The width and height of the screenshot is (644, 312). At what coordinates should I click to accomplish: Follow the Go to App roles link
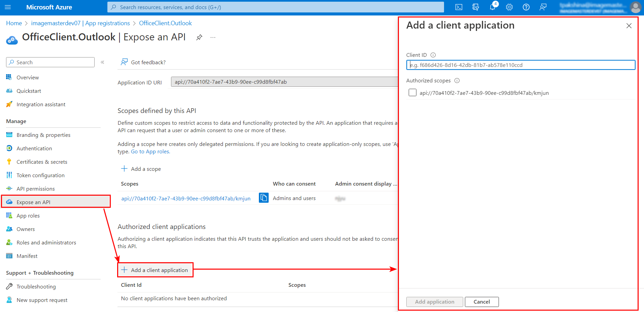point(150,151)
